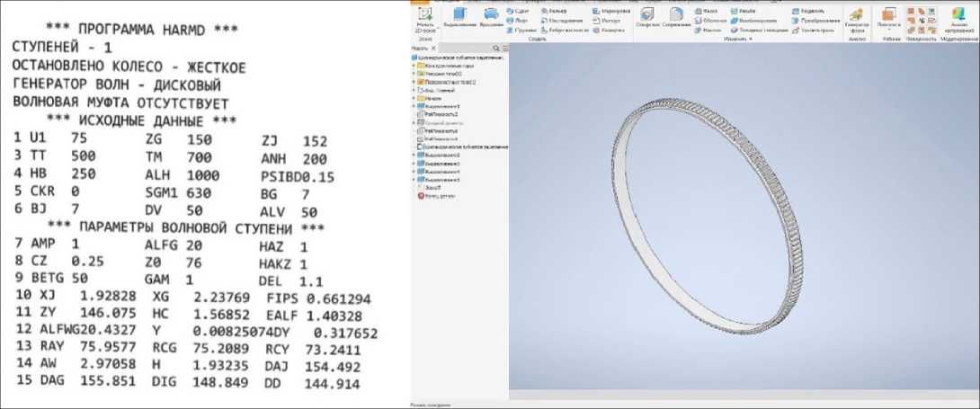980x409 pixels.
Task: Expand the Выдавливание1 tree node
Action: tap(414, 106)
